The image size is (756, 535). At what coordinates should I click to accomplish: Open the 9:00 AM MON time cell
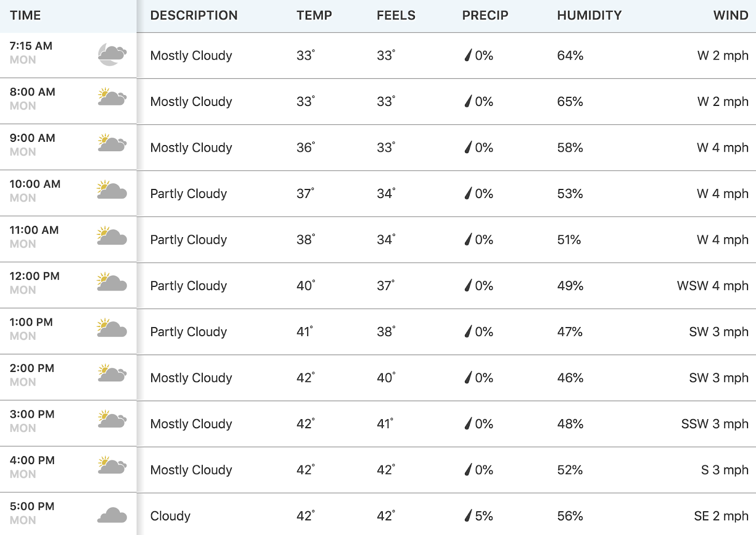point(68,147)
